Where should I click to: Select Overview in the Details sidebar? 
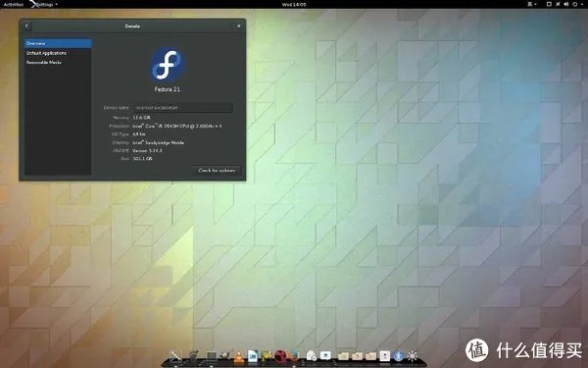point(58,43)
